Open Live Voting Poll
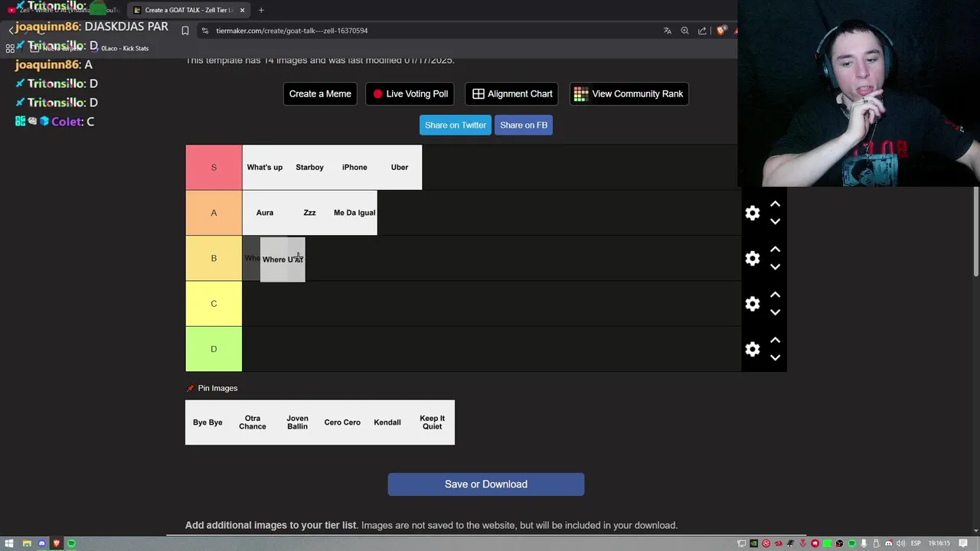 [x=410, y=93]
